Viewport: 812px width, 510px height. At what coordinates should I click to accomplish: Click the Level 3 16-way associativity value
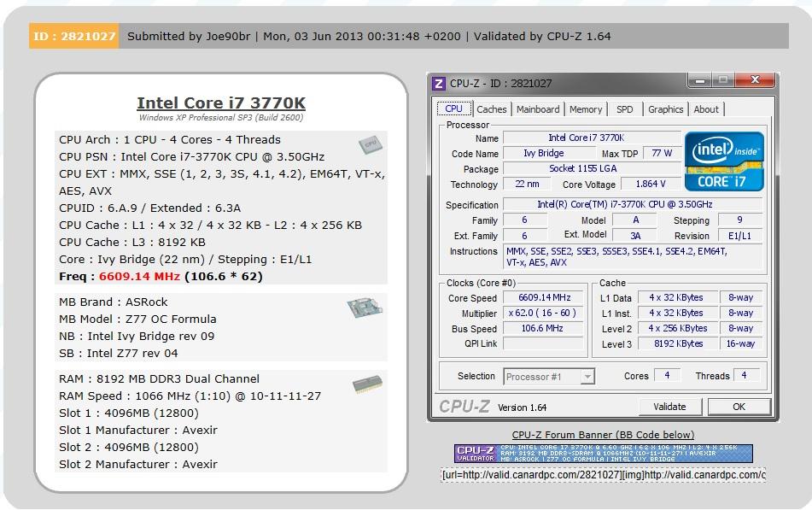(x=740, y=343)
